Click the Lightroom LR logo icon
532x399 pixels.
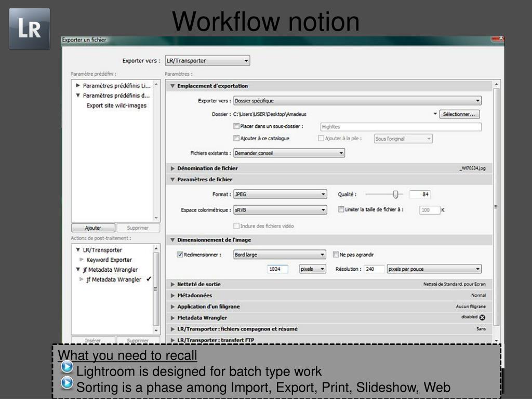(30, 29)
